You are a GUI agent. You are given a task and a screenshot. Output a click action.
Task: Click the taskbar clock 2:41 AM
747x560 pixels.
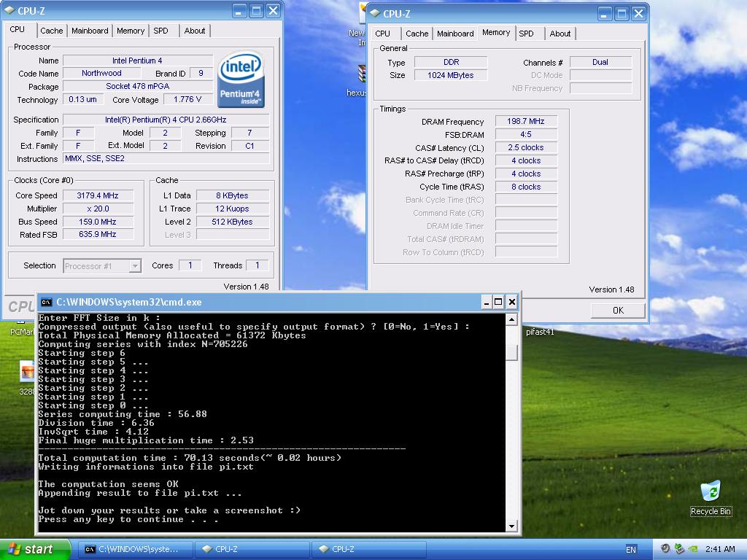[720, 549]
